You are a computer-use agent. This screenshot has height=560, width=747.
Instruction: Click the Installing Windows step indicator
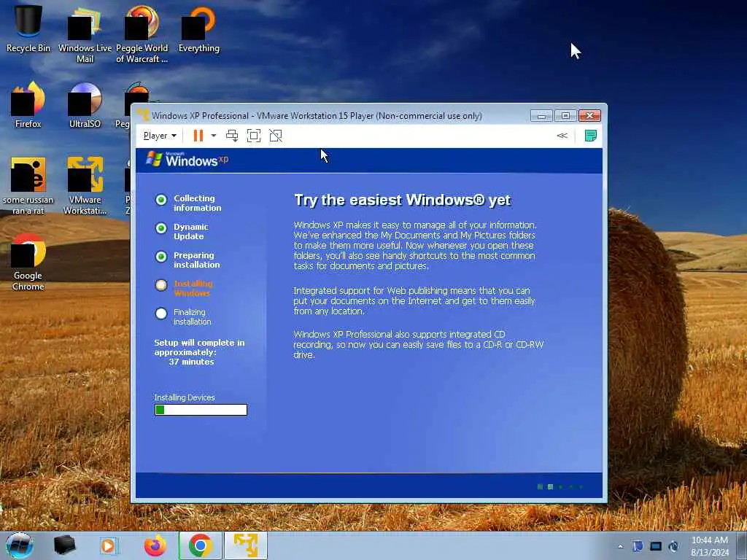click(161, 285)
